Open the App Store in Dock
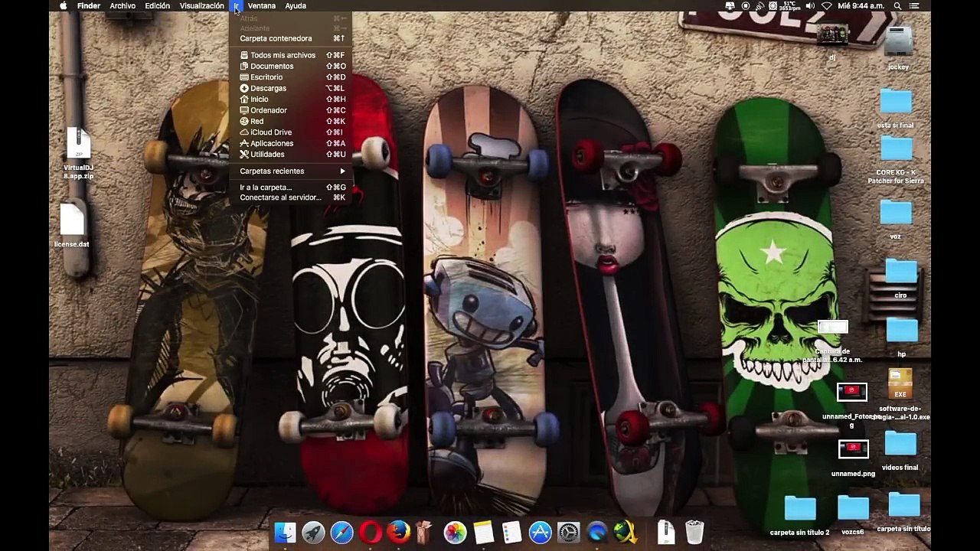This screenshot has width=980, height=551. pos(540,532)
